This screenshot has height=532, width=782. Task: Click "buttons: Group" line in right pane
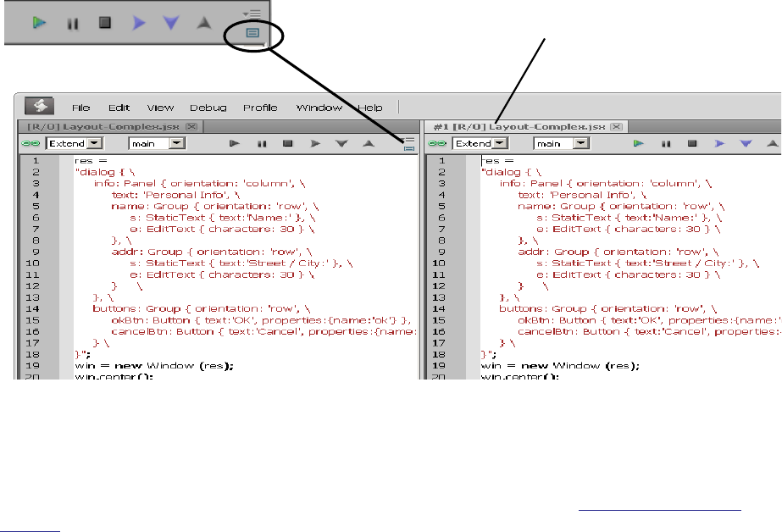[x=608, y=309]
